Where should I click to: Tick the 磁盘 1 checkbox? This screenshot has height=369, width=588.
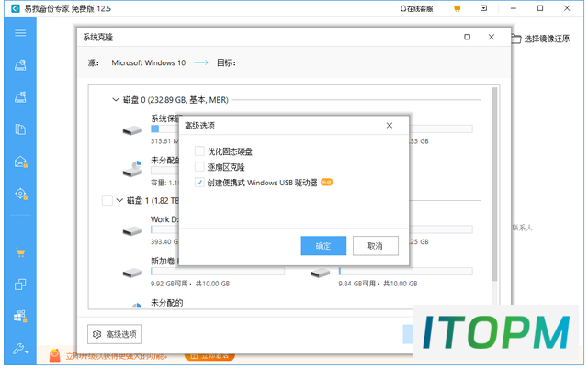(107, 200)
